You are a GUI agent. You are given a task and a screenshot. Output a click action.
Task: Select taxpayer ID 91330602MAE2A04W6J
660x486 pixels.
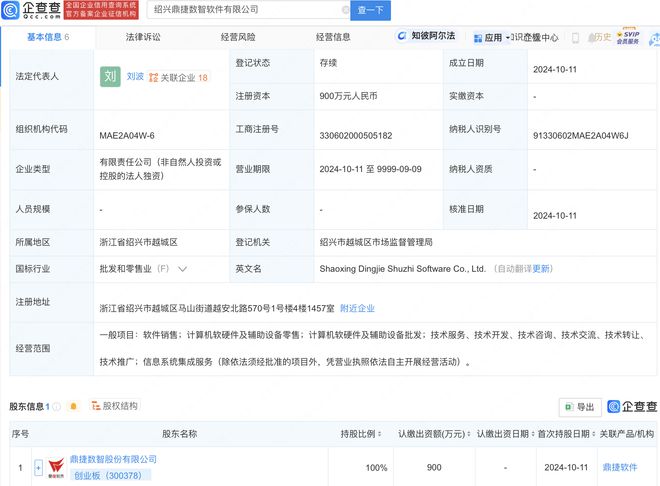(581, 135)
